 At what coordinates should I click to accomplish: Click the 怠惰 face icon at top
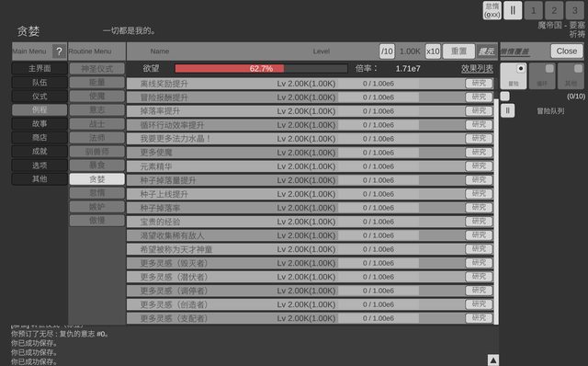click(492, 10)
